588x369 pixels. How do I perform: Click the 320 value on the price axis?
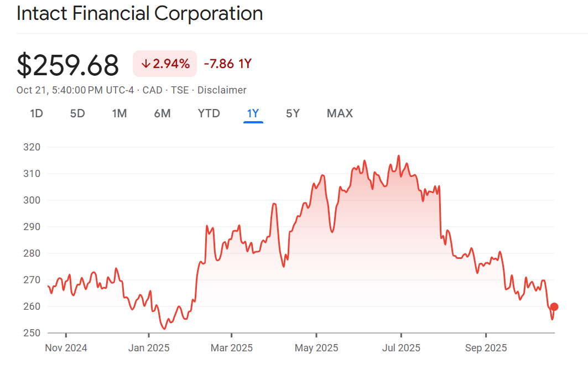point(33,147)
